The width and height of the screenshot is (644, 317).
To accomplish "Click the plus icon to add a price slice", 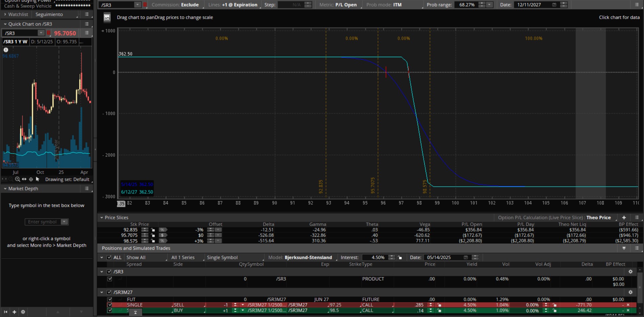I will 624,218.
